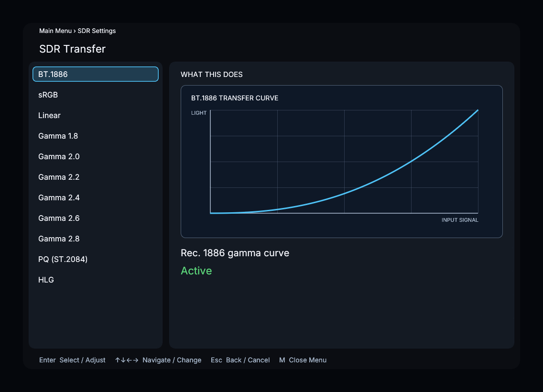Select Gamma 2.0 option
This screenshot has height=392, width=543.
[96, 156]
